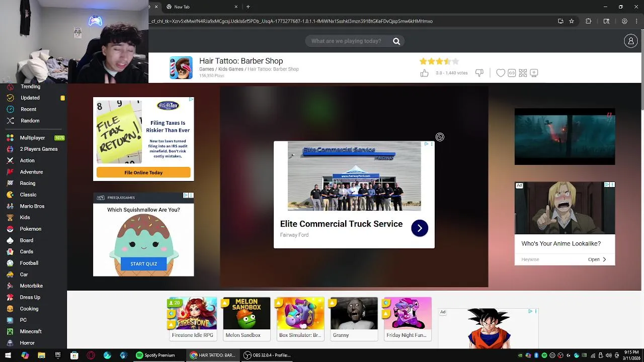
Task: Open the embed code icon
Action: pyautogui.click(x=512, y=73)
